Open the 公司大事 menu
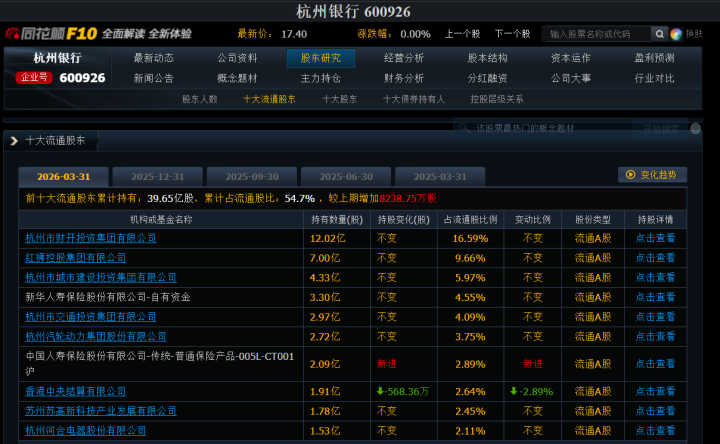The height and width of the screenshot is (444, 720). [571, 79]
